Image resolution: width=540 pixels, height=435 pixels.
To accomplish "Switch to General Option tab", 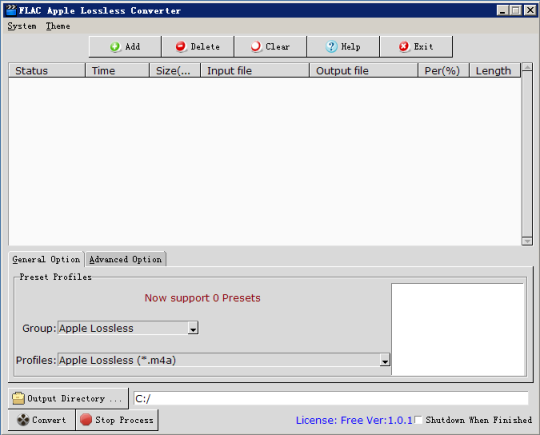I will pyautogui.click(x=46, y=259).
